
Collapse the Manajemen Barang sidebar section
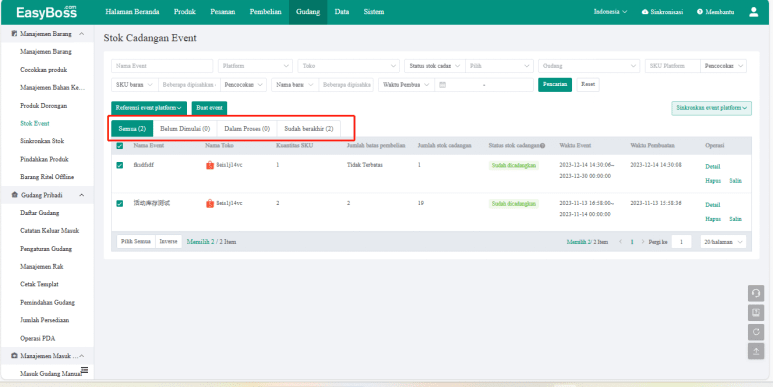point(81,34)
